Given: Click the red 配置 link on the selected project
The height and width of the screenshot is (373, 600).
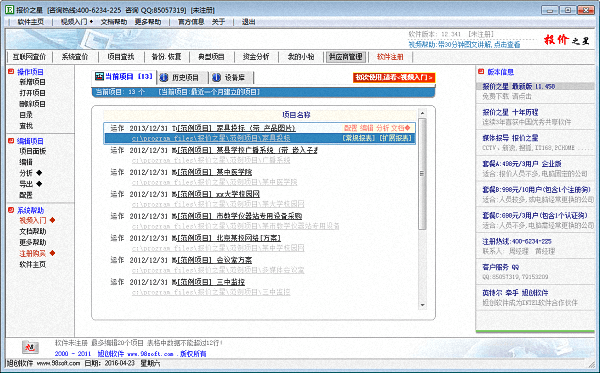Looking at the screenshot, I should point(351,128).
